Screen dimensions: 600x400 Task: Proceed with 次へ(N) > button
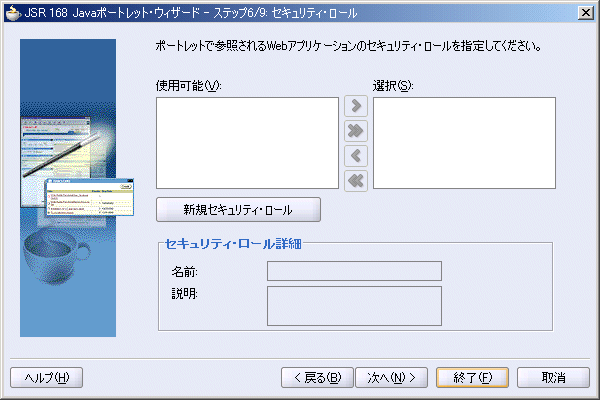[391, 378]
